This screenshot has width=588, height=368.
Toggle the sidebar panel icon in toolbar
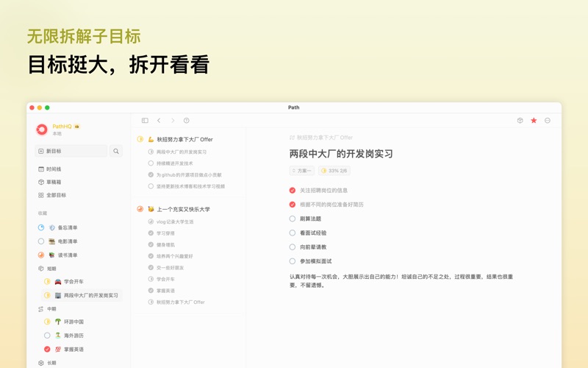tap(145, 121)
